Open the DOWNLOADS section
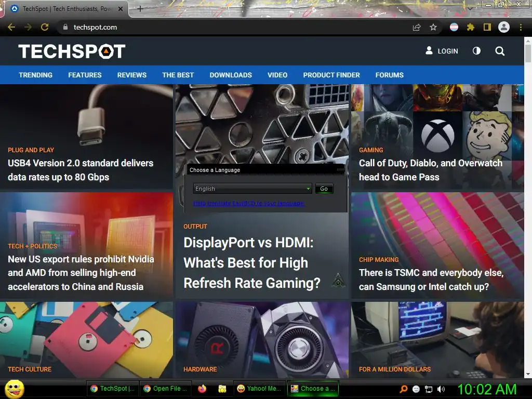This screenshot has height=399, width=532. point(231,75)
